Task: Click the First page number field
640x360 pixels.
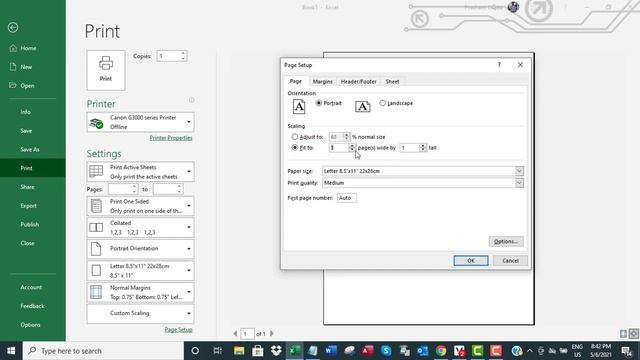Action: pos(347,198)
